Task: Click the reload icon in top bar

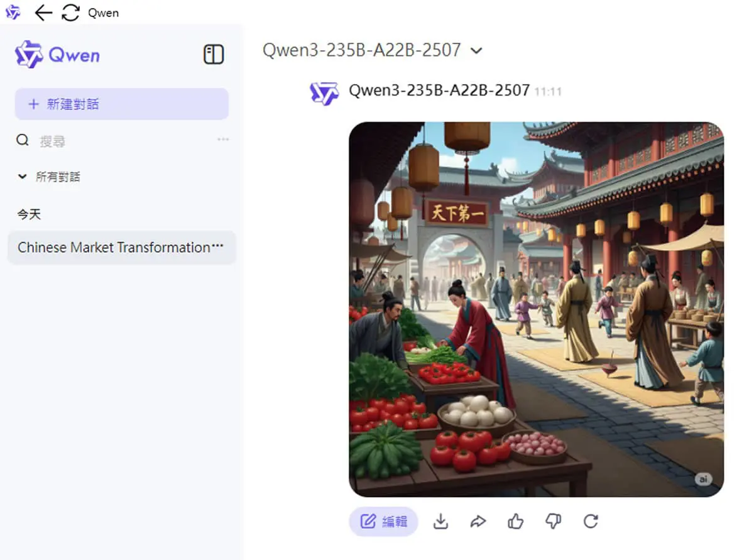Action: 70,13
